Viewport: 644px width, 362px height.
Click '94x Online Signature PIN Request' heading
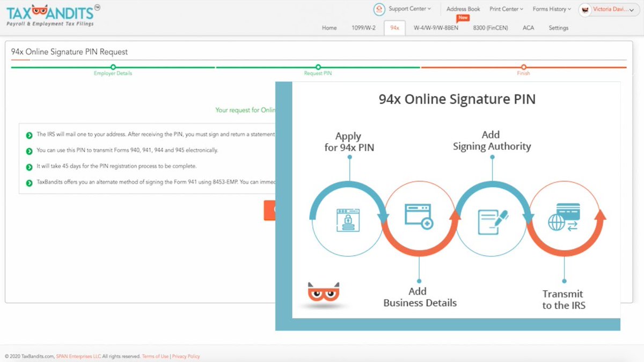pyautogui.click(x=69, y=52)
